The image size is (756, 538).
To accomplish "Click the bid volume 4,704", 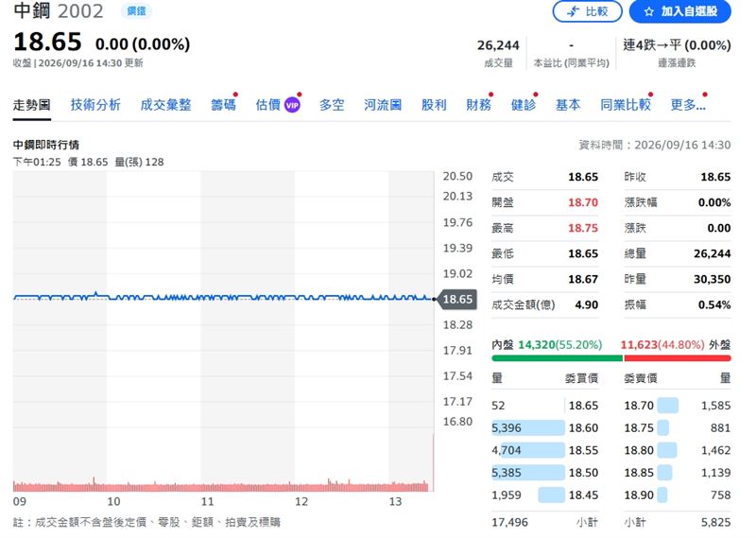I will pos(507,450).
